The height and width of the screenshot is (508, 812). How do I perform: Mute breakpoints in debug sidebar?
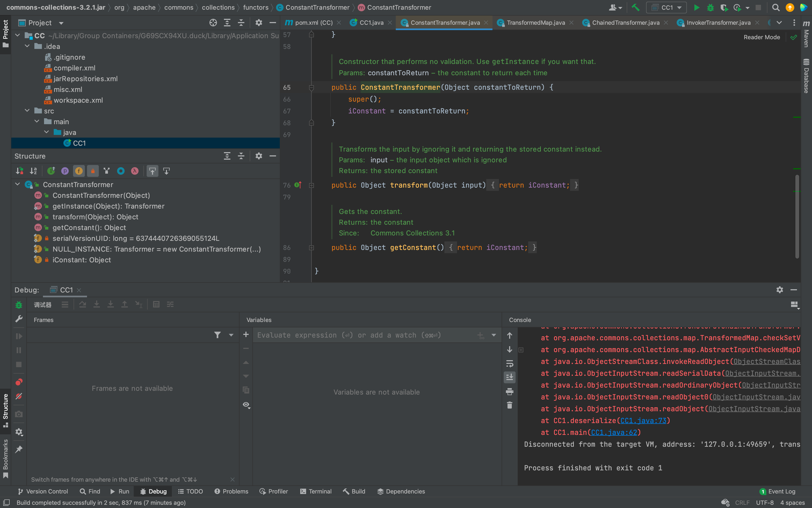(x=19, y=396)
